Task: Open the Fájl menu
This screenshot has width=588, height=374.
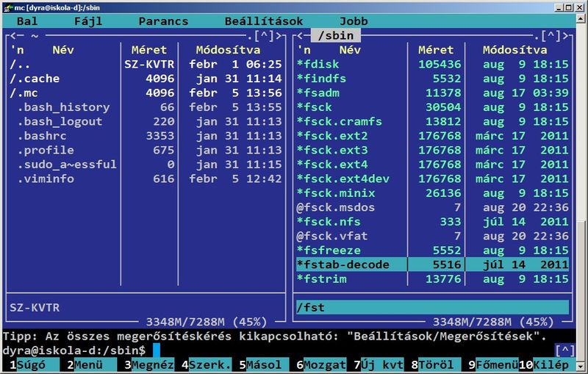Action: coord(88,21)
